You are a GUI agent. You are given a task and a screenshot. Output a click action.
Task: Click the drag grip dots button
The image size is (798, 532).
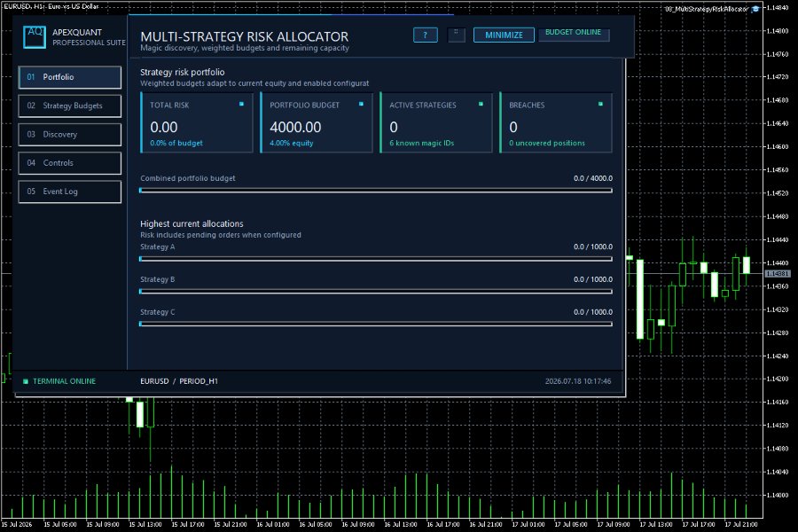[x=456, y=35]
